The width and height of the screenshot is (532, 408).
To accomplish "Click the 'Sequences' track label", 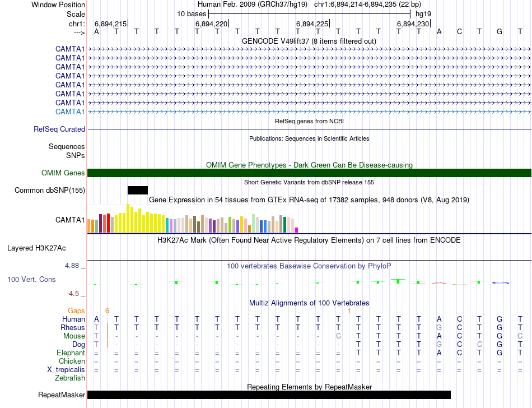I will (67, 147).
